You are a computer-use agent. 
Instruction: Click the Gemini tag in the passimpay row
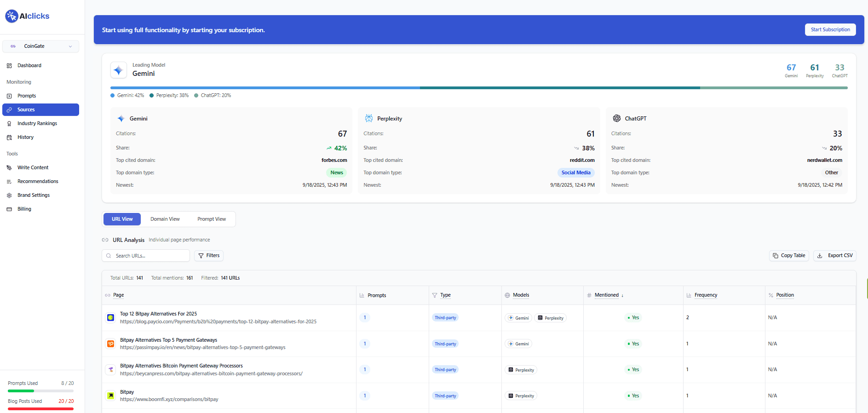518,344
